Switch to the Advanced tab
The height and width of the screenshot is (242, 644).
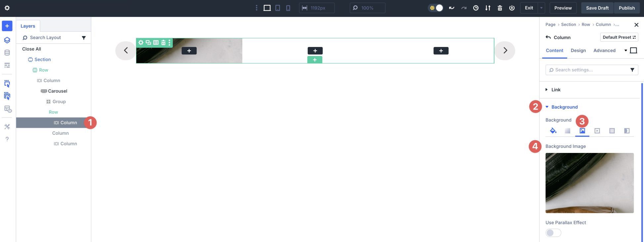coord(604,50)
